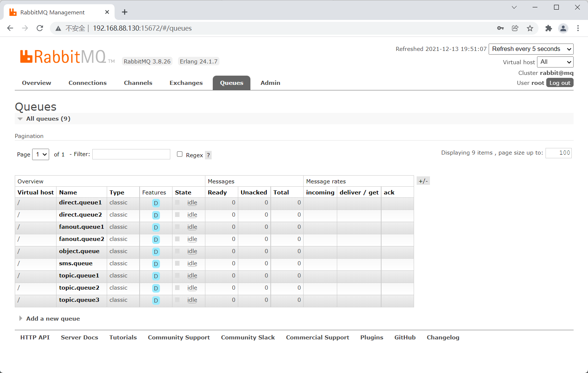Viewport: 588px width, 373px height.
Task: Open the browser profile avatar
Action: (563, 28)
